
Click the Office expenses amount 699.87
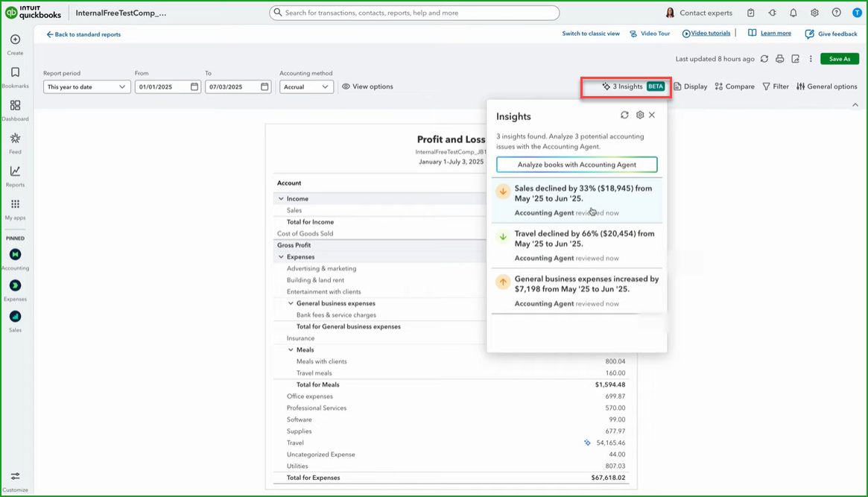pyautogui.click(x=615, y=396)
